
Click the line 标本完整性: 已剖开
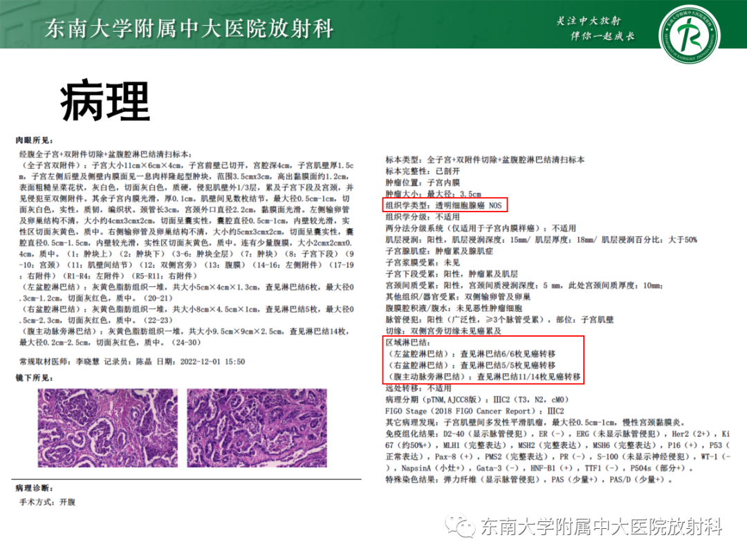tap(423, 171)
